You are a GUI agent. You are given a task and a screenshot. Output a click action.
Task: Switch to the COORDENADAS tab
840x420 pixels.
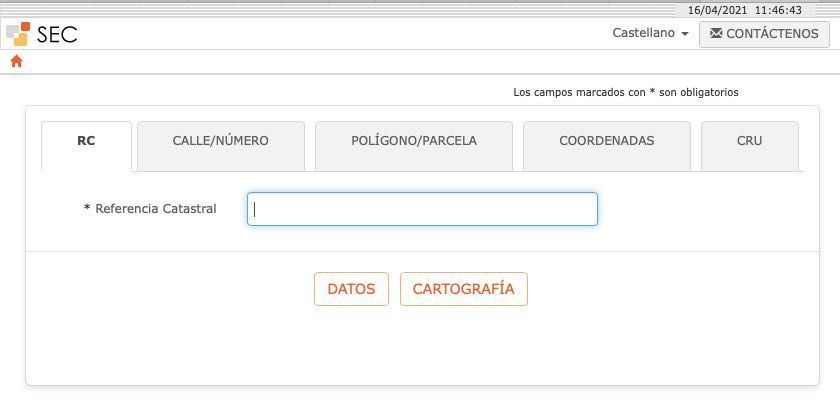click(x=606, y=146)
